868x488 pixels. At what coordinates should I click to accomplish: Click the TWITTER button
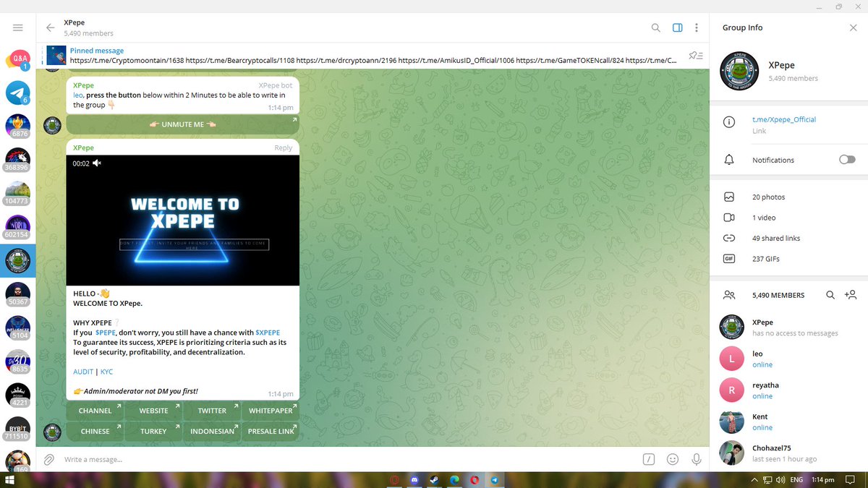(212, 411)
